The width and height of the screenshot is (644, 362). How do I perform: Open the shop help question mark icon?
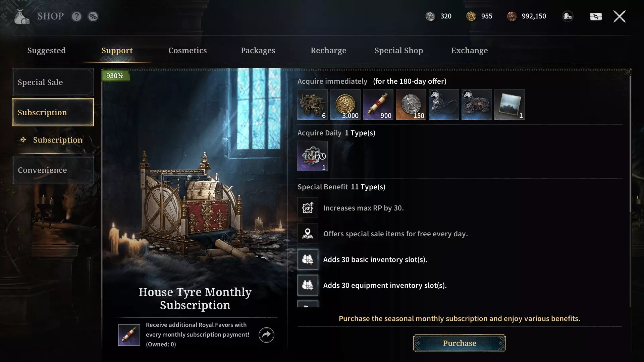click(76, 16)
